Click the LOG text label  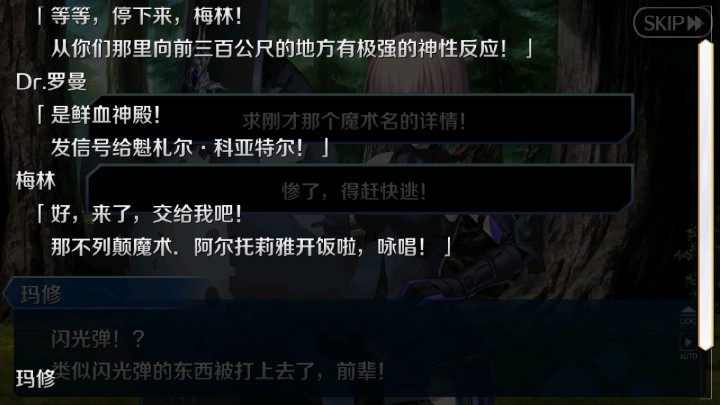(688, 321)
